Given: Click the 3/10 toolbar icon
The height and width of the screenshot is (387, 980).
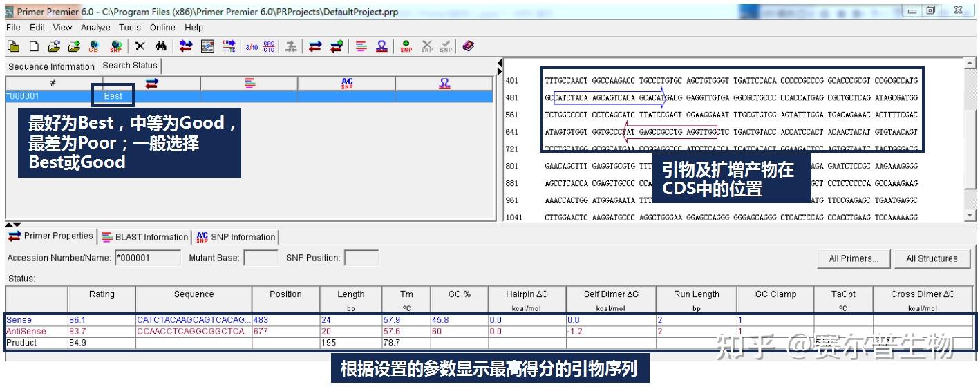Looking at the screenshot, I should point(251,46).
